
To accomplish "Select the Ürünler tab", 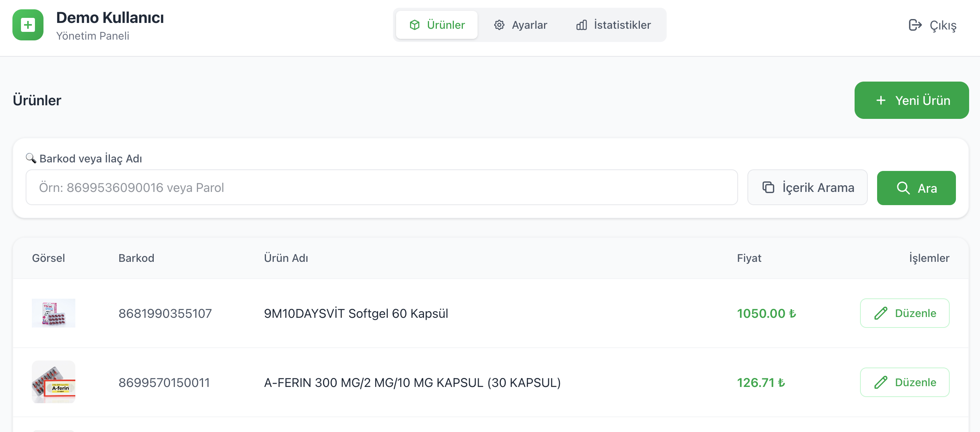I will click(437, 25).
